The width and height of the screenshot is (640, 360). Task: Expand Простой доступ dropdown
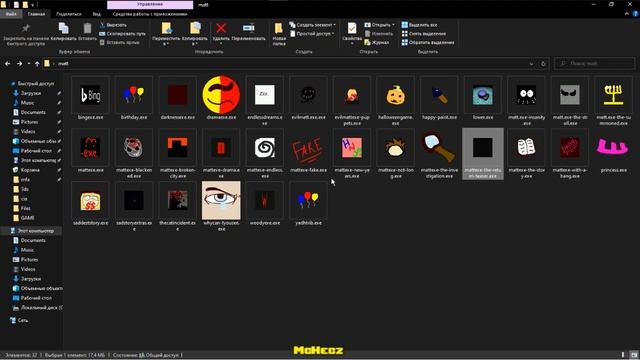coord(312,33)
